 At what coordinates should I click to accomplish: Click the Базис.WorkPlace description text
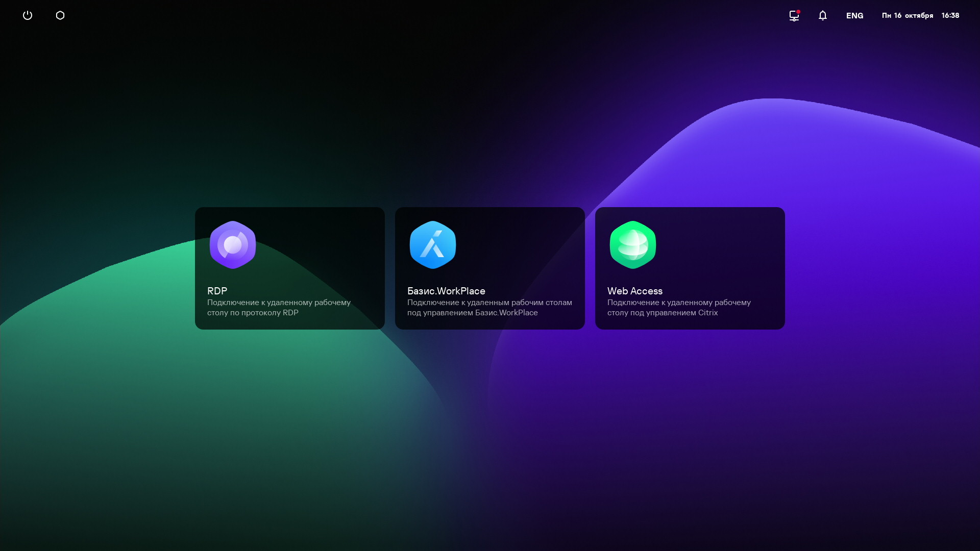pyautogui.click(x=489, y=308)
